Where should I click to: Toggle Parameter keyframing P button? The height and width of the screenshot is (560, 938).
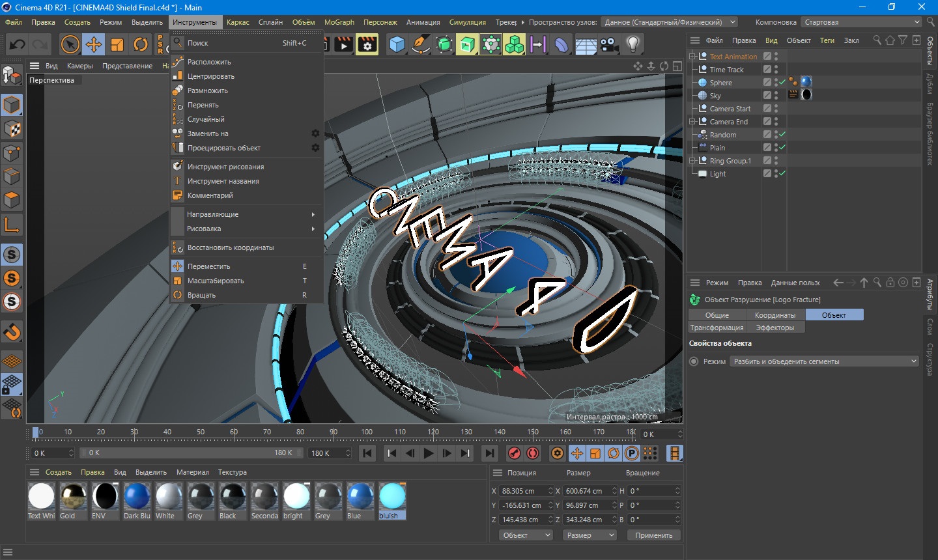632,453
